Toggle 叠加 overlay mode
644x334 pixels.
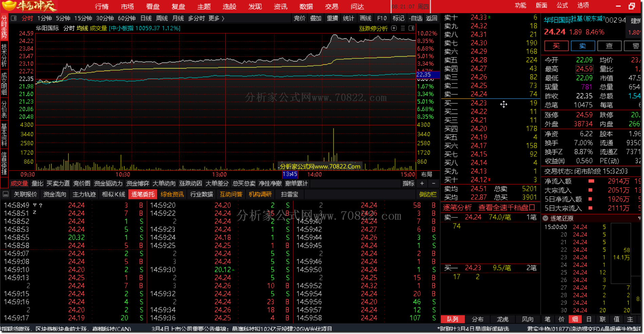click(316, 18)
